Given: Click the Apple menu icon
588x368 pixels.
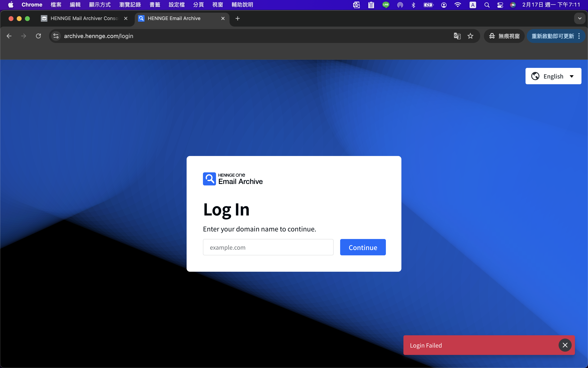Looking at the screenshot, I should [11, 5].
